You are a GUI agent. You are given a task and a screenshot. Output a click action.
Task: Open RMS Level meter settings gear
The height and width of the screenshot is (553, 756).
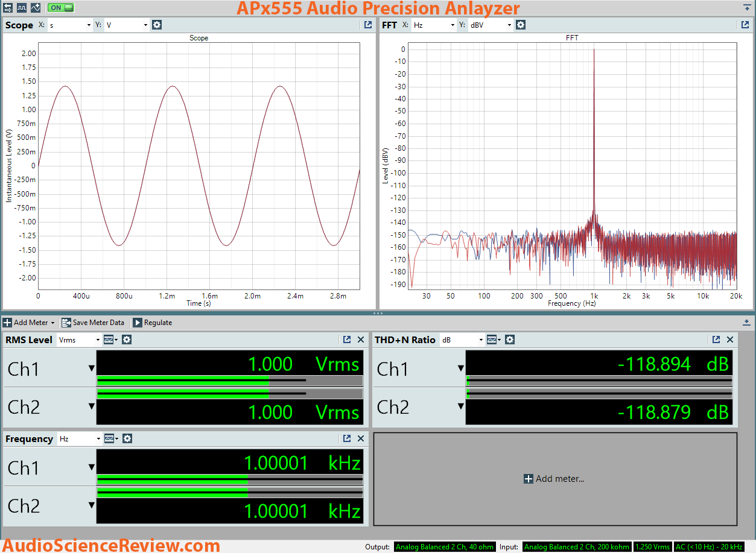pyautogui.click(x=127, y=340)
